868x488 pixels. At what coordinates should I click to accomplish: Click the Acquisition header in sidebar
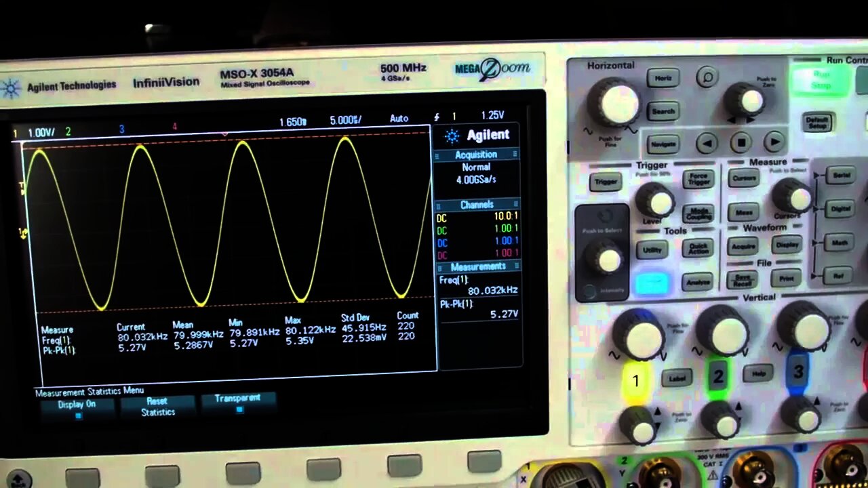477,155
